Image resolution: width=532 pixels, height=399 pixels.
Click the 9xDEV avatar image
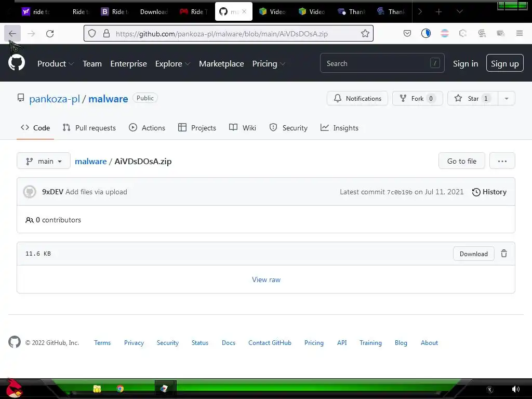30,192
